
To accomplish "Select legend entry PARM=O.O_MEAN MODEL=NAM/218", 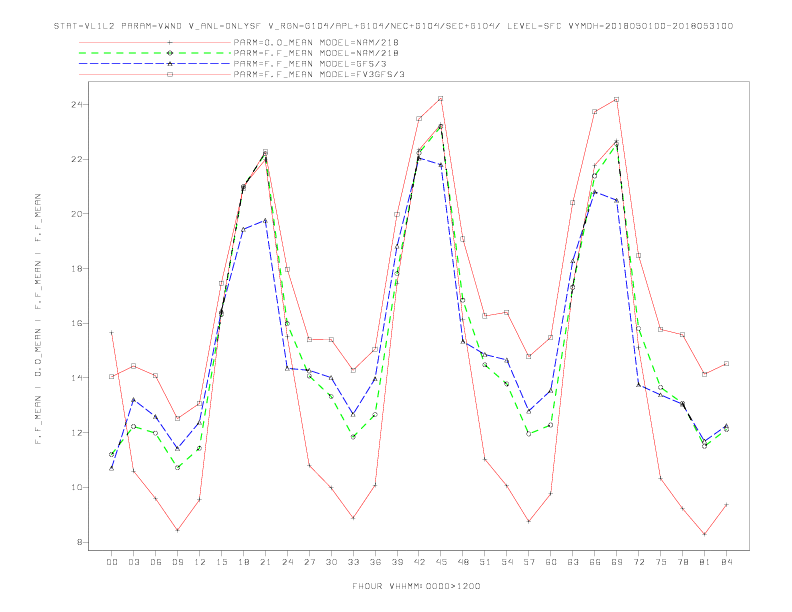I will pyautogui.click(x=316, y=42).
